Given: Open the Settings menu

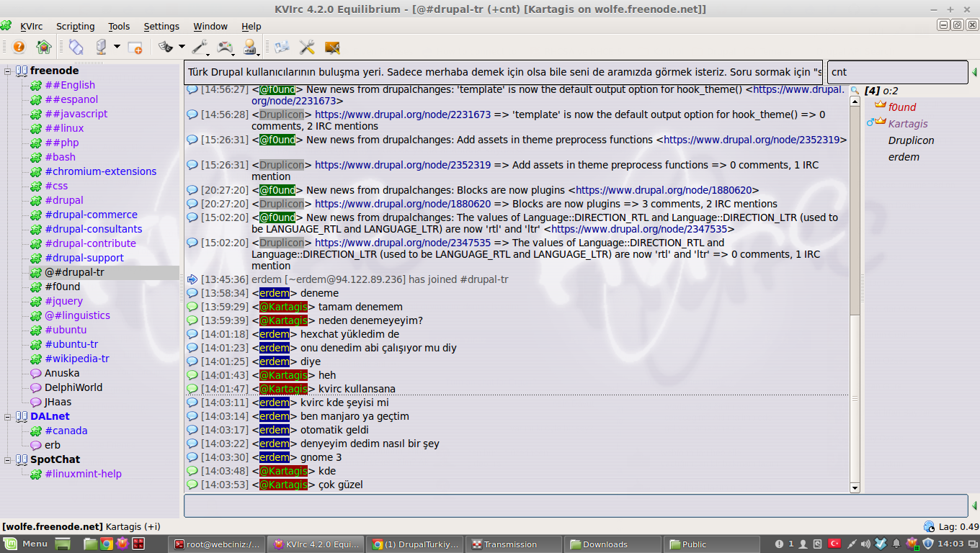Looking at the screenshot, I should [161, 26].
